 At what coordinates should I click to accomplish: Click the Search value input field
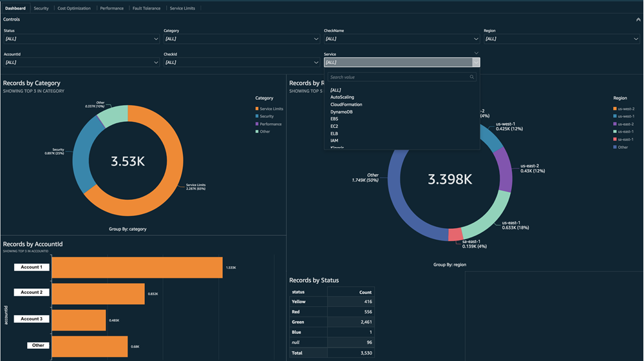tap(398, 77)
